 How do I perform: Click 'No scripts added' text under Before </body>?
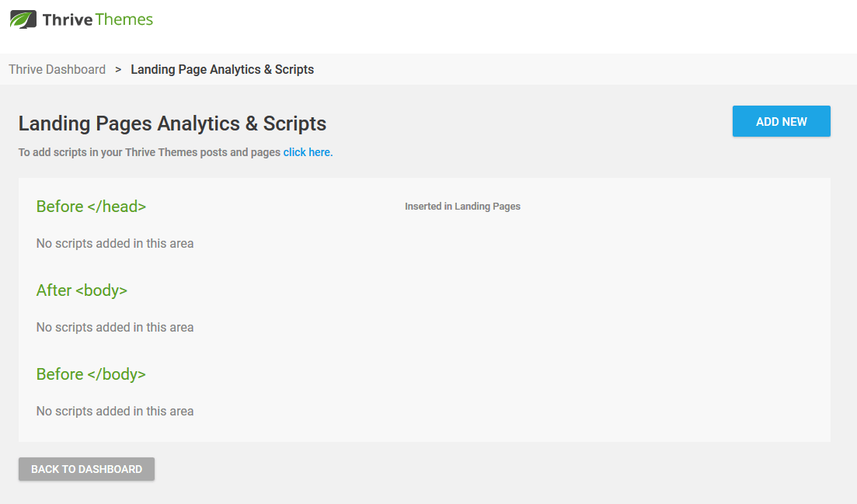click(115, 411)
